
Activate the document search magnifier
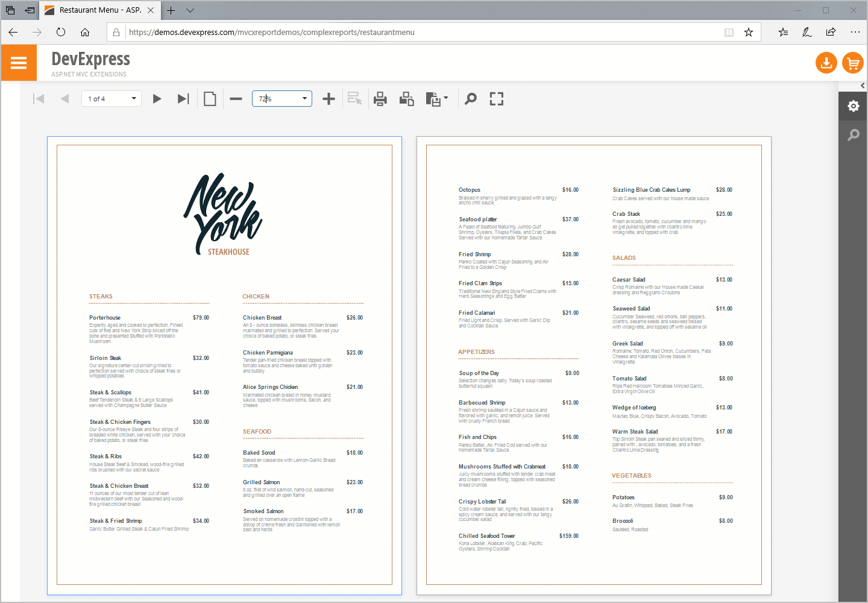coord(470,98)
